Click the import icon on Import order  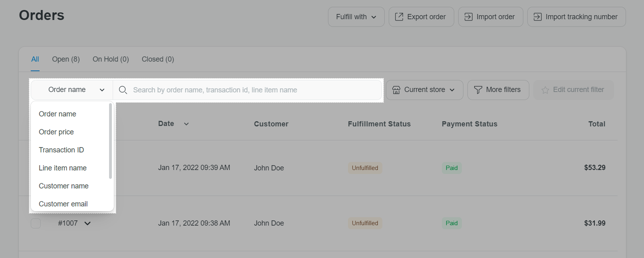click(469, 17)
